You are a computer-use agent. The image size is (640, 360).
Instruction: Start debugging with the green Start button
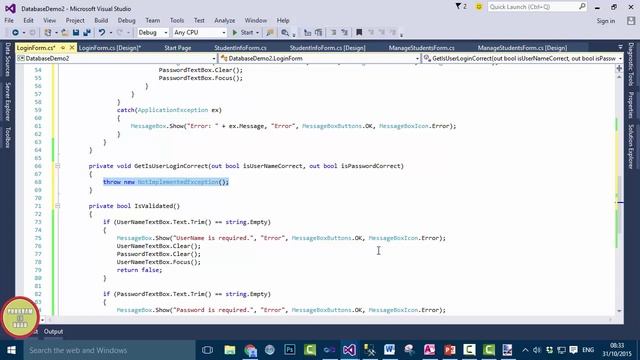pos(243,33)
